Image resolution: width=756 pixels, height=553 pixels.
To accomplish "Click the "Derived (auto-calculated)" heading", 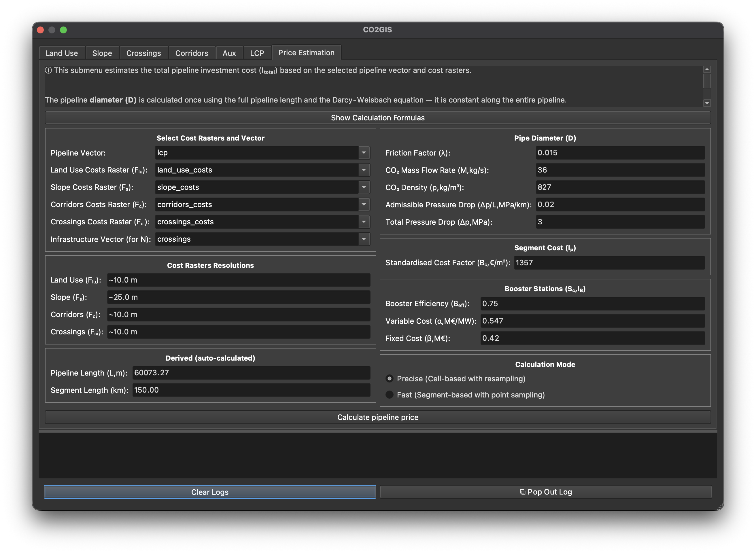I will pyautogui.click(x=210, y=358).
